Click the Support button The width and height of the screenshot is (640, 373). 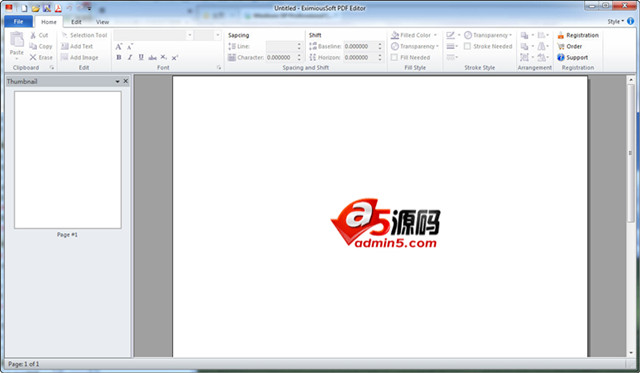click(573, 57)
